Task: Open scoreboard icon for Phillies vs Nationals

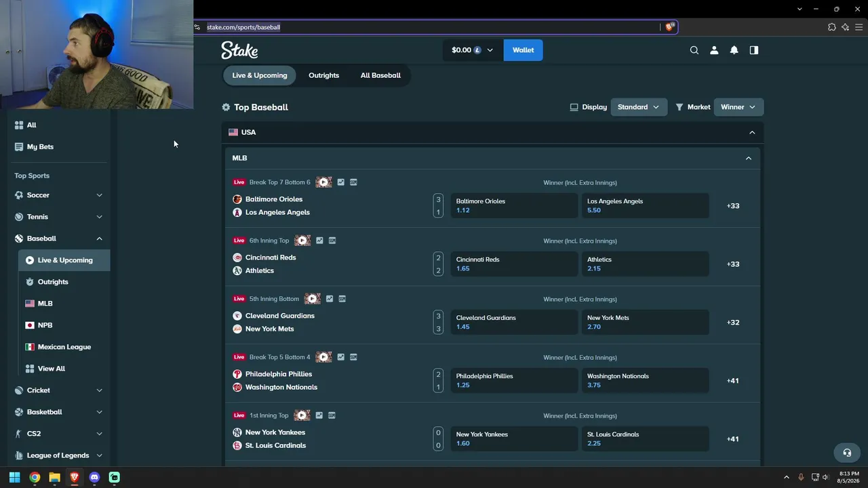Action: tap(353, 357)
